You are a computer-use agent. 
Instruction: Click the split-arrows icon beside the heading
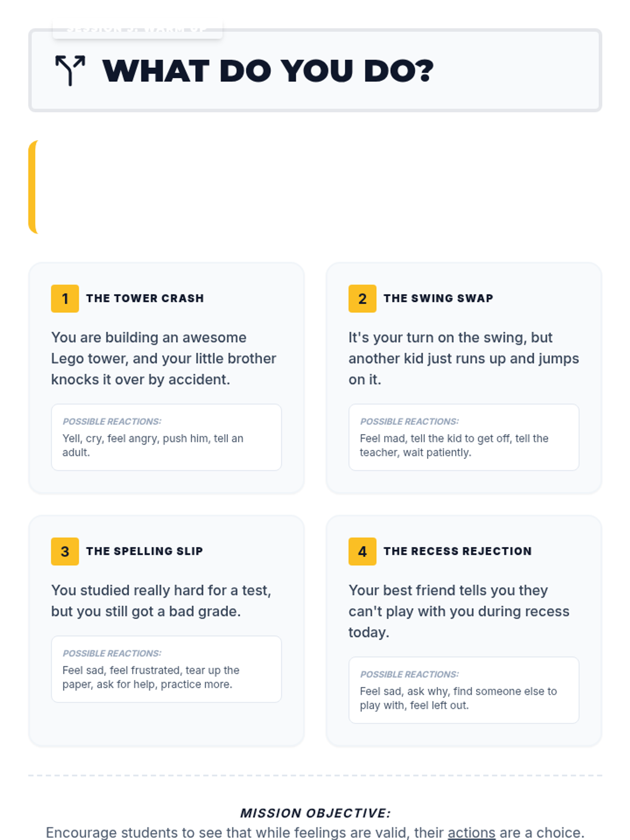70,70
